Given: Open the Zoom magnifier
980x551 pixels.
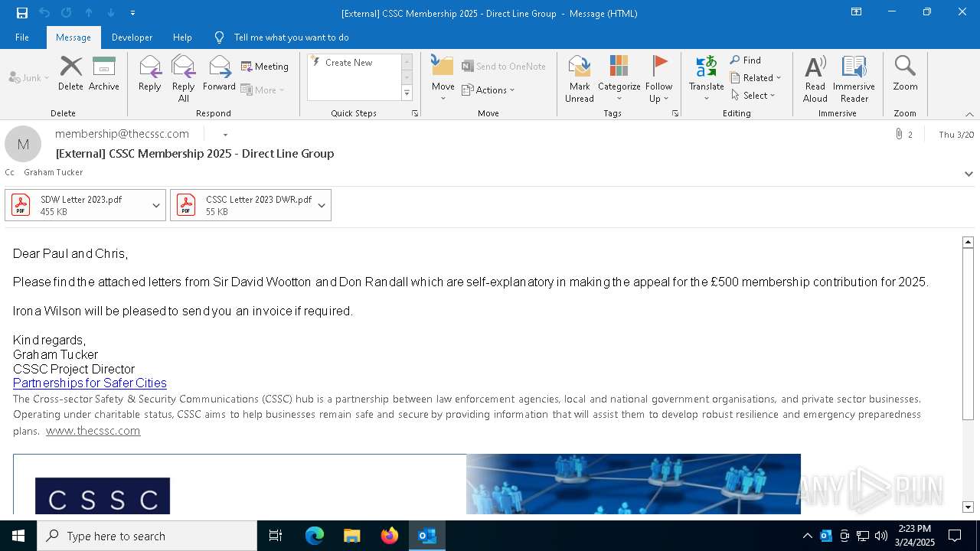Looking at the screenshot, I should pos(905,73).
